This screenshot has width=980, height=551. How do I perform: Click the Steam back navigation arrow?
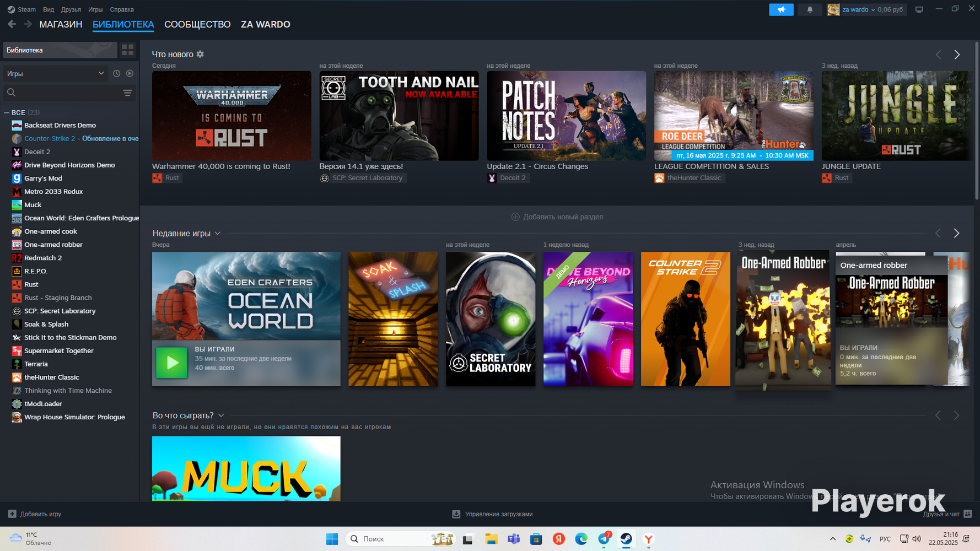pos(12,24)
